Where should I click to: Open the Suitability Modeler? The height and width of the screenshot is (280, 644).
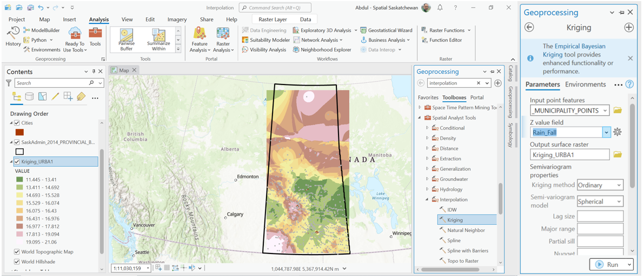pos(265,40)
